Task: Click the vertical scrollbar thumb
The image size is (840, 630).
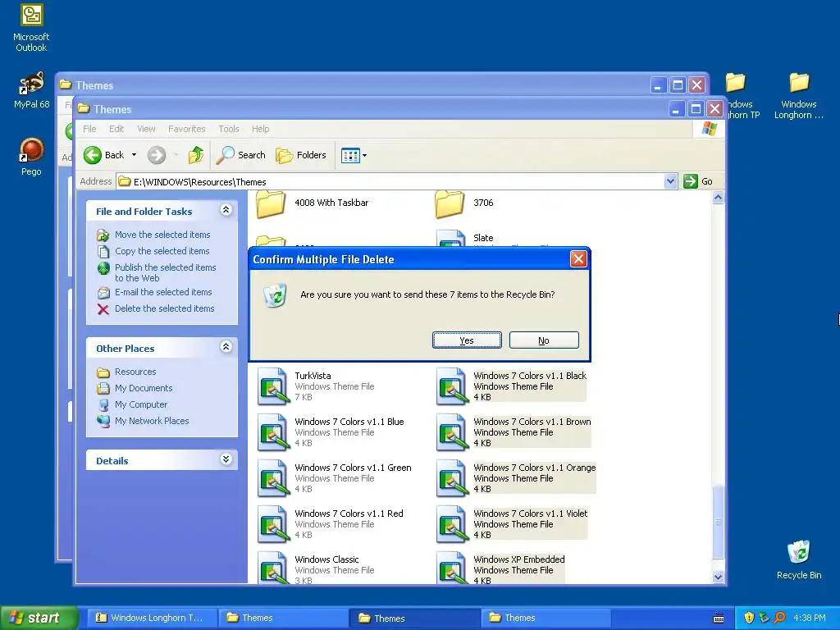Action: [718, 521]
